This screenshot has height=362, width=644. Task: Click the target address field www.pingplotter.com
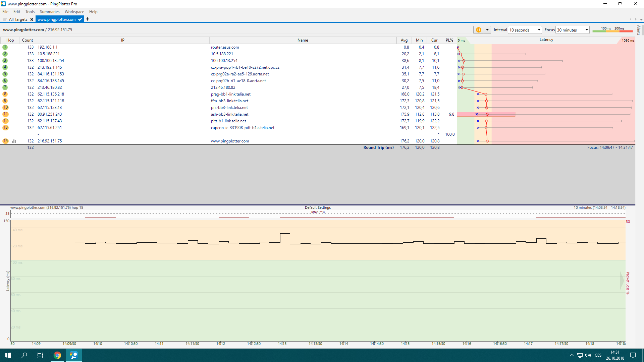[x=23, y=30]
